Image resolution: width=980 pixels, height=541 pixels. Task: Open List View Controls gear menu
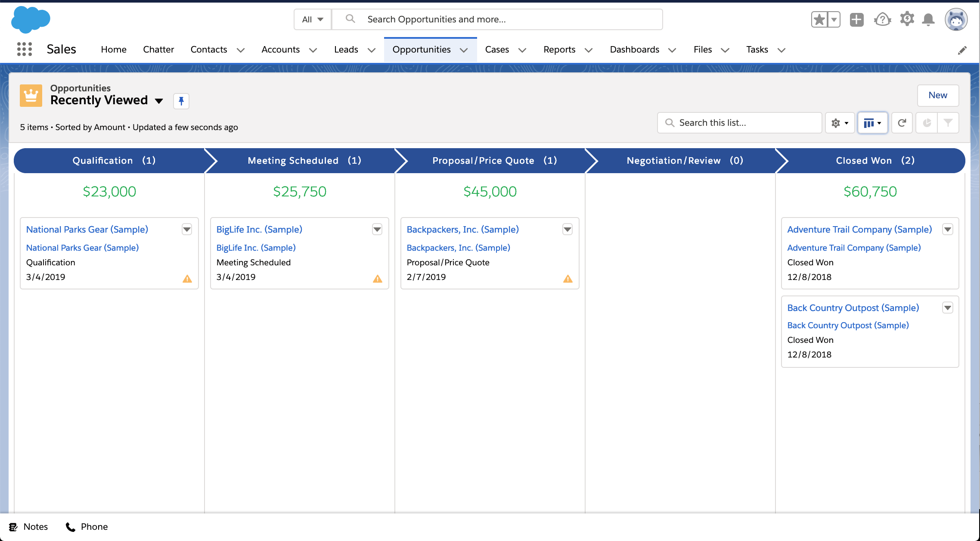[x=840, y=123]
